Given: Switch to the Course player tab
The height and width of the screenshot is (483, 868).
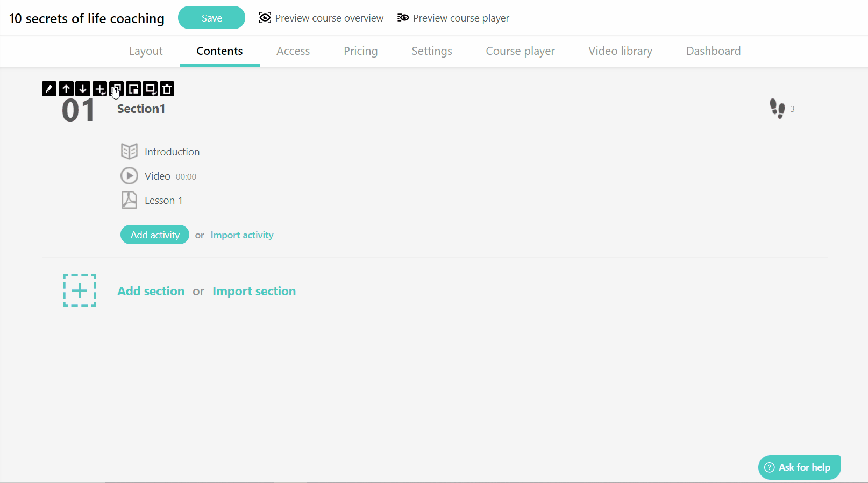Looking at the screenshot, I should [x=520, y=51].
